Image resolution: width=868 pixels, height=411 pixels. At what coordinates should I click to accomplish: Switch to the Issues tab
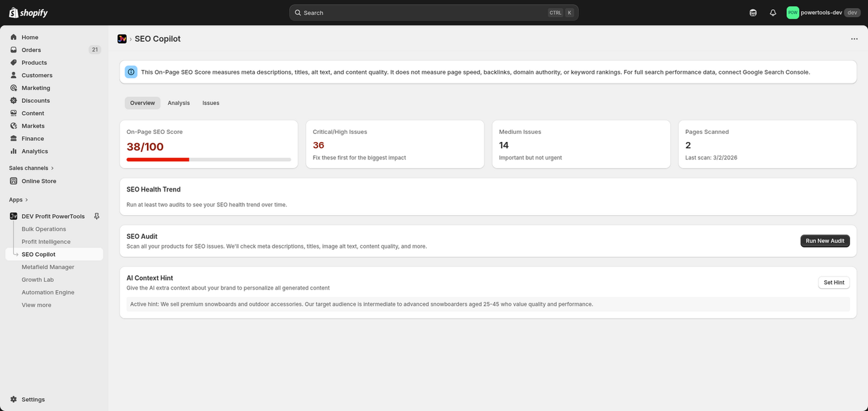coord(211,103)
